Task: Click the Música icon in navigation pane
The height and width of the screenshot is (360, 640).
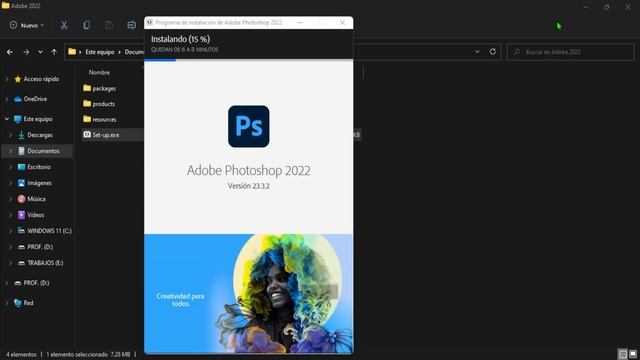Action: coord(21,199)
